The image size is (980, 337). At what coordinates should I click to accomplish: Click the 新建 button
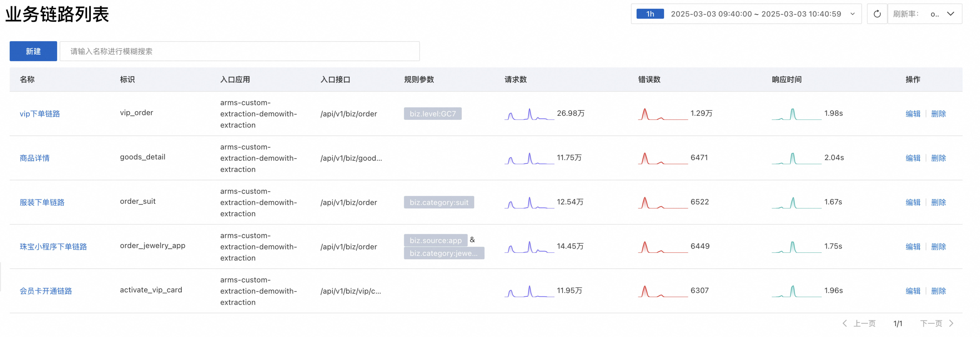pyautogui.click(x=33, y=51)
